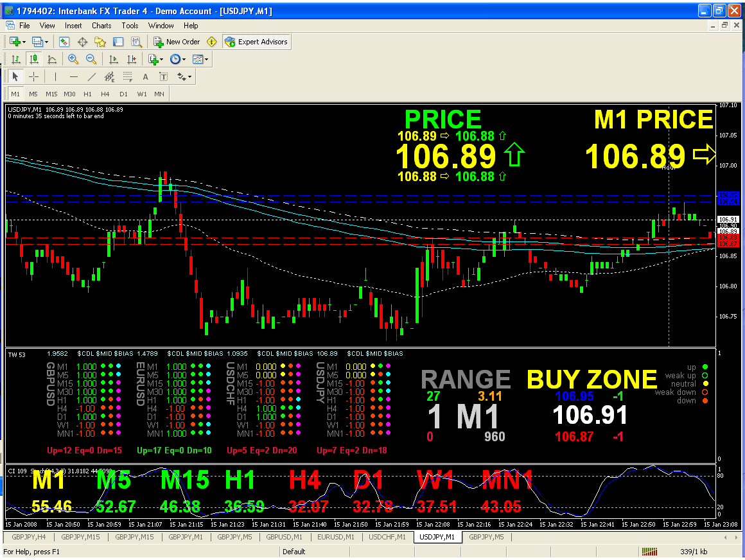The height and width of the screenshot is (560, 745).
Task: Select the Crosshair tool
Action: pyautogui.click(x=35, y=76)
